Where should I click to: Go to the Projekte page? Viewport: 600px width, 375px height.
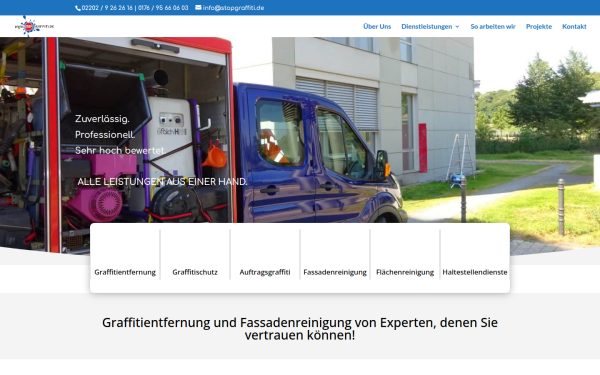(539, 26)
